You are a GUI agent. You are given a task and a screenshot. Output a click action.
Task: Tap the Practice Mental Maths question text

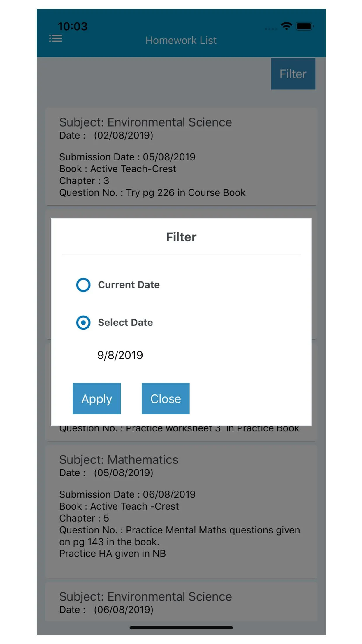tap(180, 536)
